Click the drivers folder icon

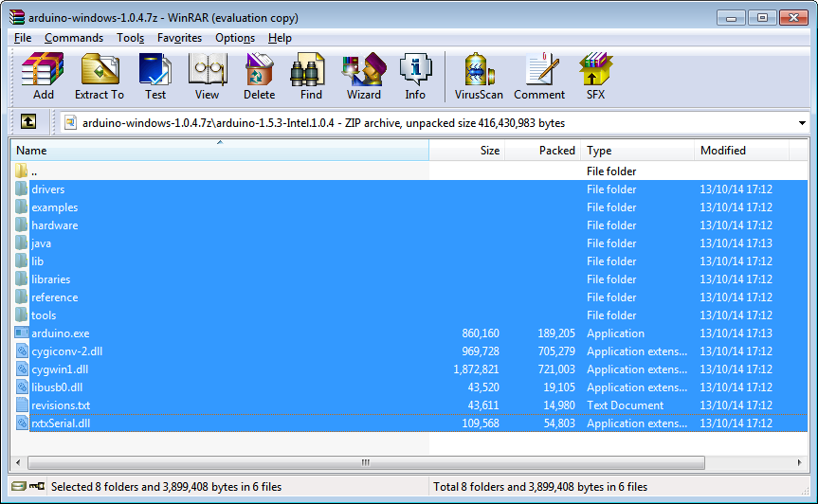point(22,189)
